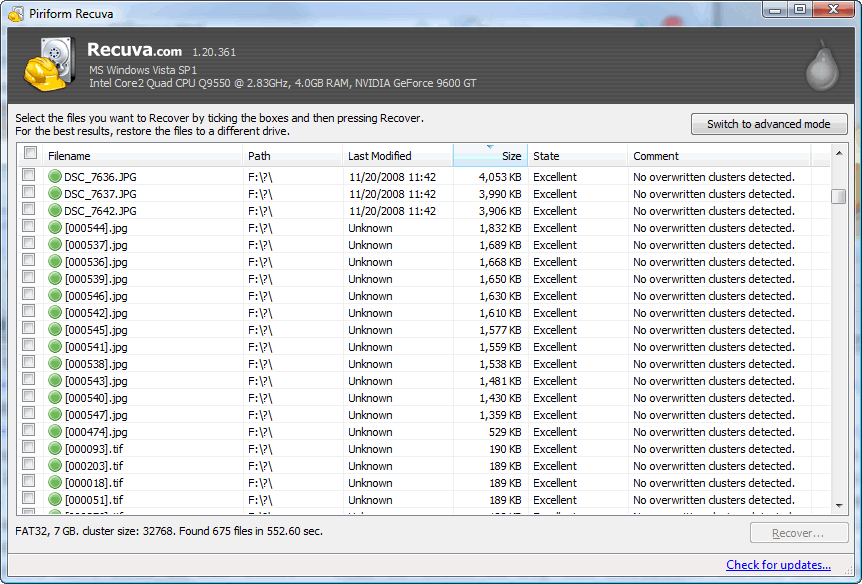Click green status icon for [000542].jpg

click(54, 313)
